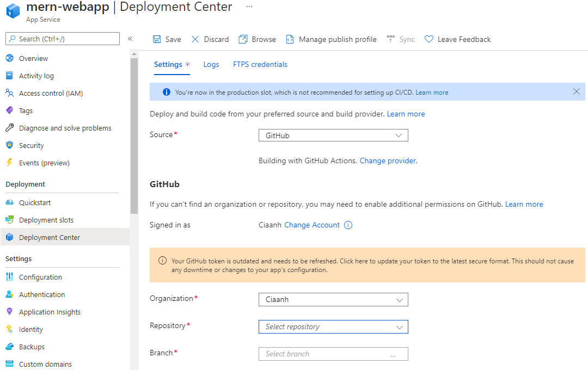Open the Select repository dropdown
588x370 pixels.
[x=333, y=326]
